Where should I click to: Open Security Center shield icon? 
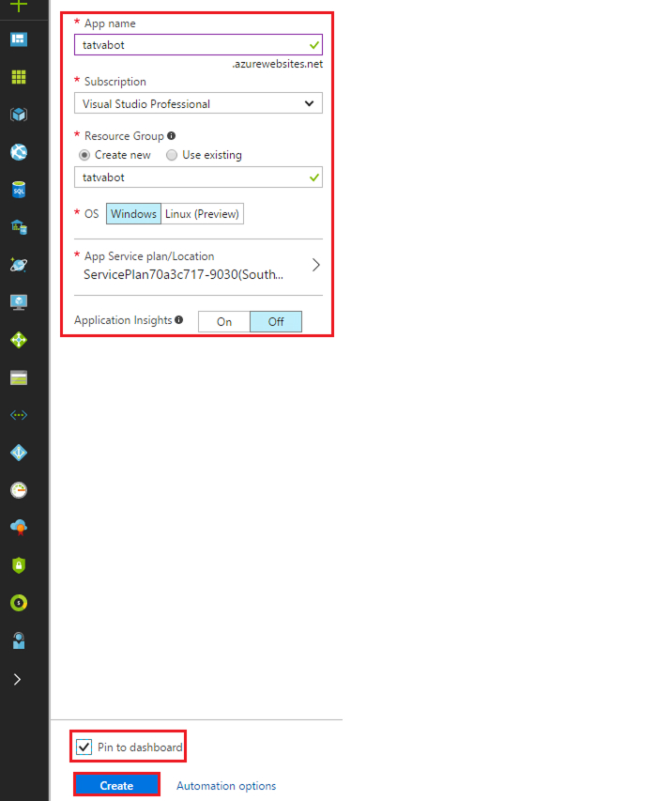(x=19, y=565)
